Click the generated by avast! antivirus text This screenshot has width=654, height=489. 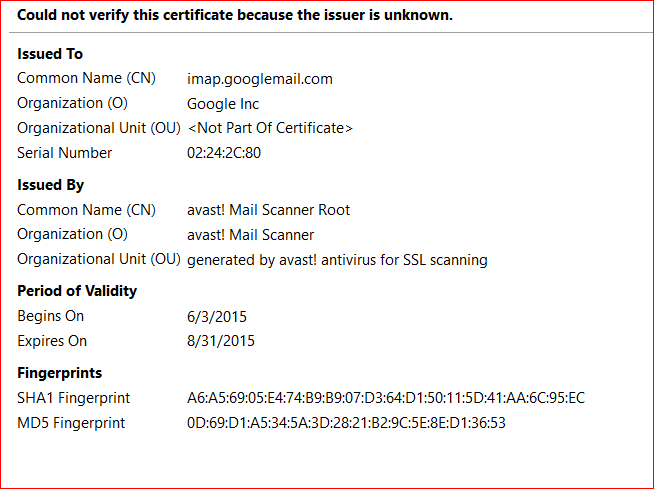coord(337,260)
